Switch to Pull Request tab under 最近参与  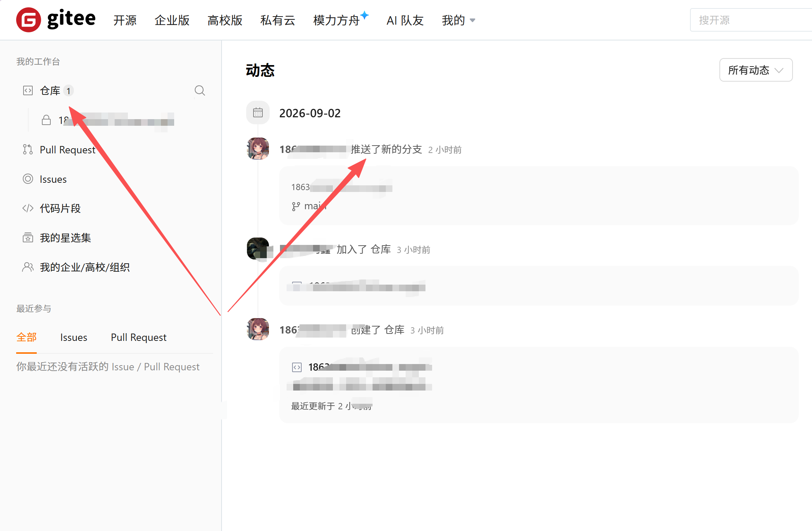pyautogui.click(x=139, y=337)
